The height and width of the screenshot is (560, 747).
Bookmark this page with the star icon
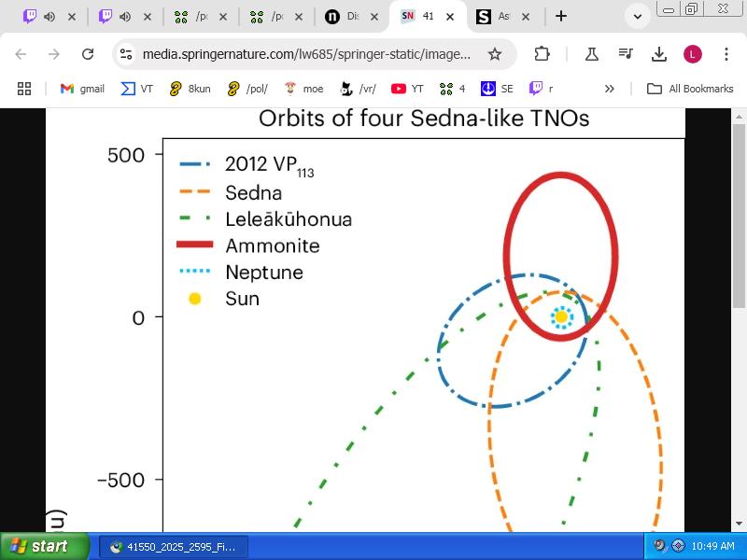495,54
